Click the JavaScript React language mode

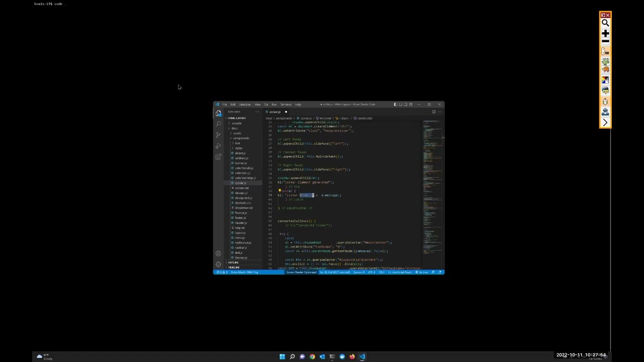(400, 273)
